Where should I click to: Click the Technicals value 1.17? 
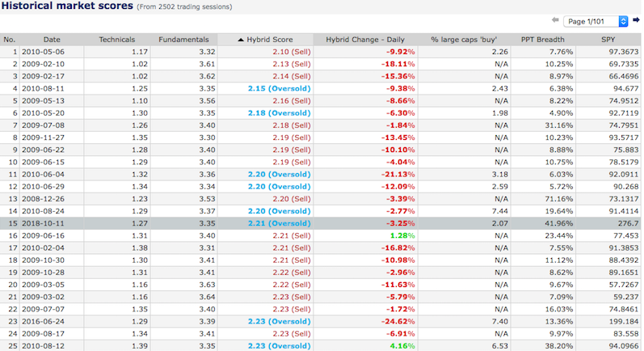click(x=140, y=52)
